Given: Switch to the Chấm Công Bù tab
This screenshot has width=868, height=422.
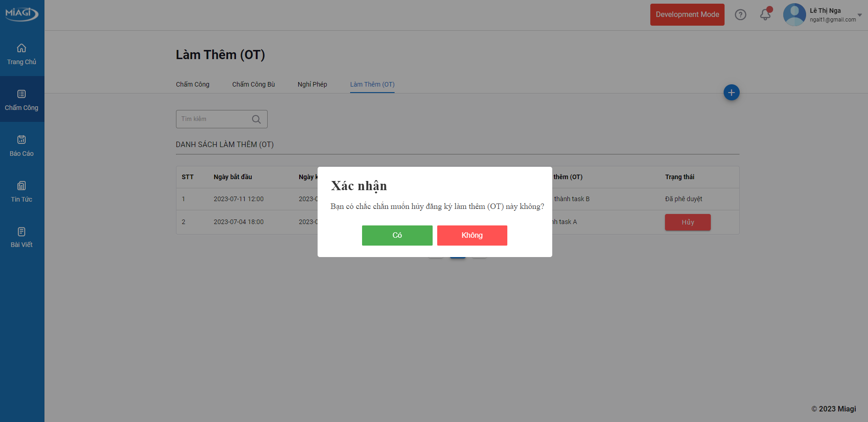Looking at the screenshot, I should [253, 84].
